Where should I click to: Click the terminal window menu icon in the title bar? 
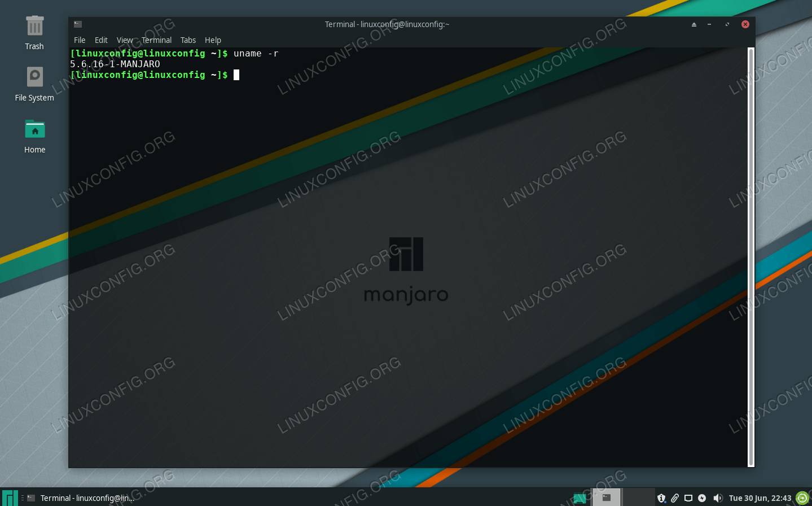(x=78, y=24)
